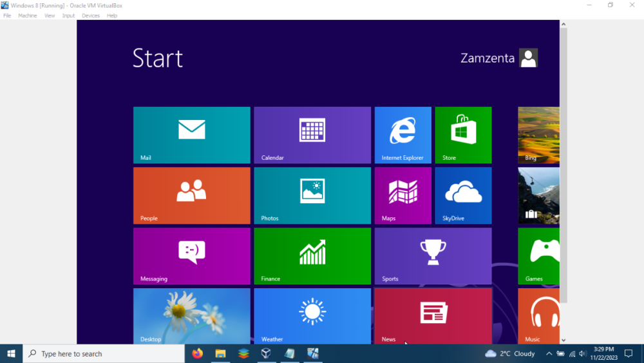
Task: Open the Sports tile
Action: pos(433,256)
